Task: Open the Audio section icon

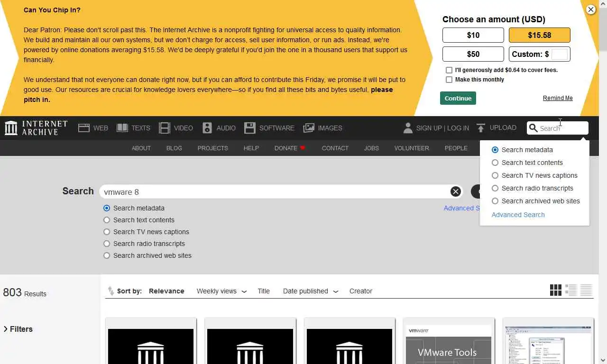Action: coord(207,128)
